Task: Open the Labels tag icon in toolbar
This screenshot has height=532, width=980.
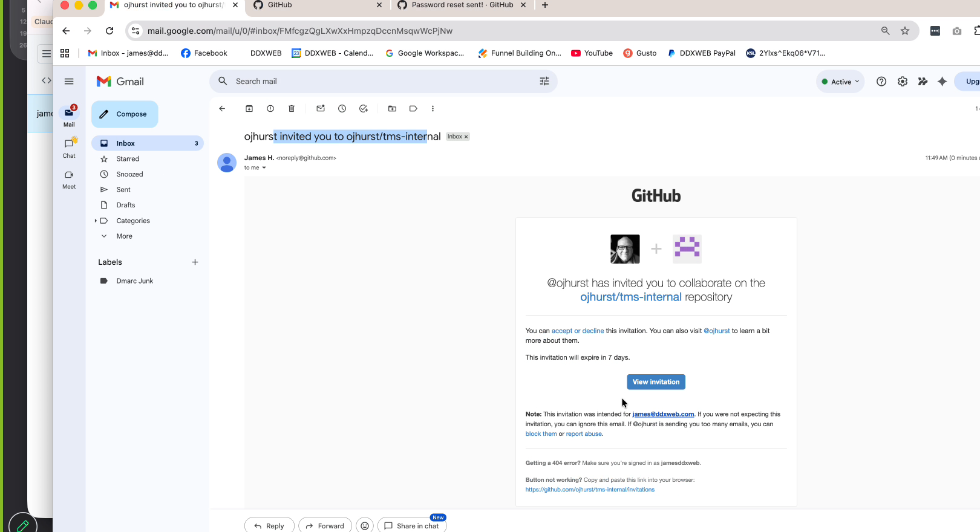Action: coord(413,109)
